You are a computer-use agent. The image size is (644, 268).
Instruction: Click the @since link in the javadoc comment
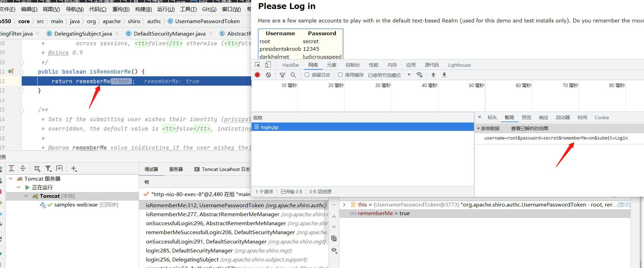(58, 52)
